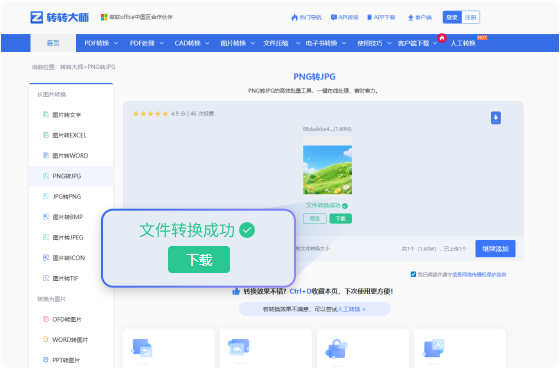Viewport: 560px width, 369px height.
Task: Click the blue 继续添加 button
Action: (x=495, y=249)
